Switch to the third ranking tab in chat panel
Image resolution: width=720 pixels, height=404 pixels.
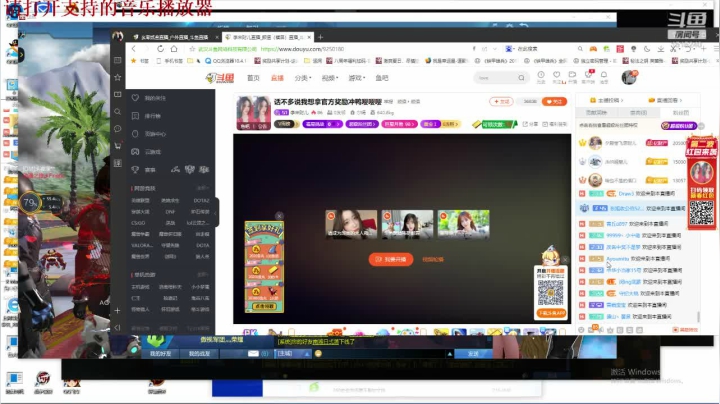(681, 112)
